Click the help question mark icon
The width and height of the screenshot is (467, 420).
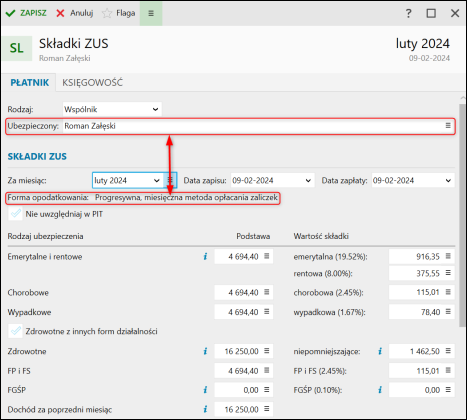click(408, 13)
